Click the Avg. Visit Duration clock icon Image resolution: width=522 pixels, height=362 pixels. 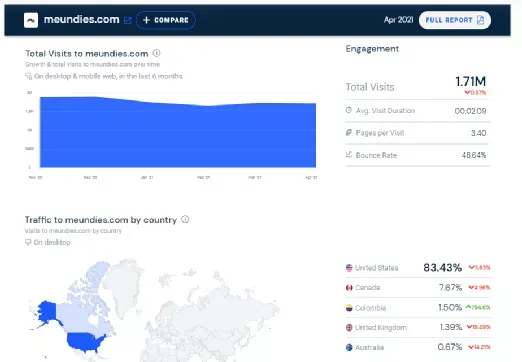pos(349,110)
